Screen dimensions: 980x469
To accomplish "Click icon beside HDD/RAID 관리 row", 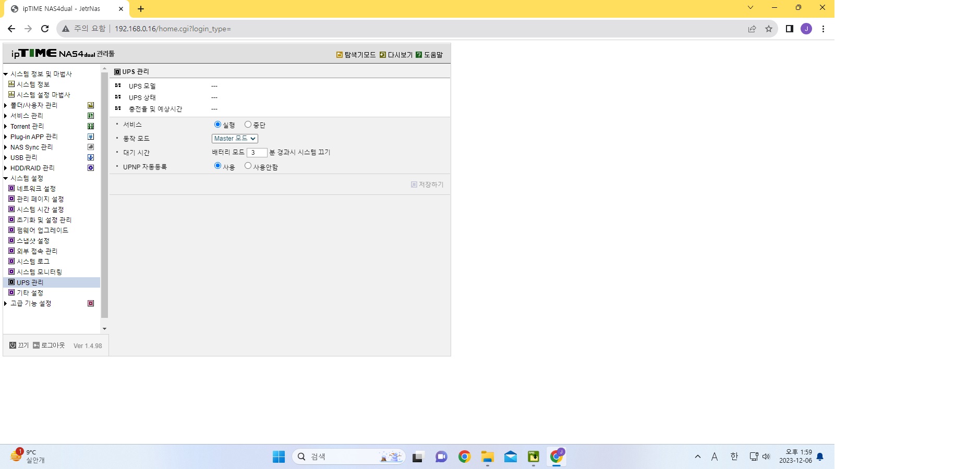I will [x=91, y=168].
